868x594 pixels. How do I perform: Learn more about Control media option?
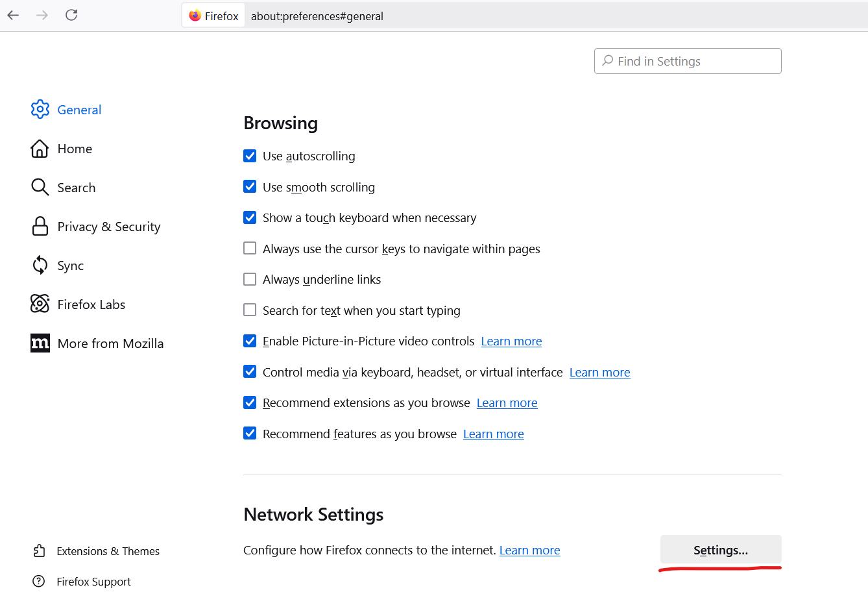600,373
